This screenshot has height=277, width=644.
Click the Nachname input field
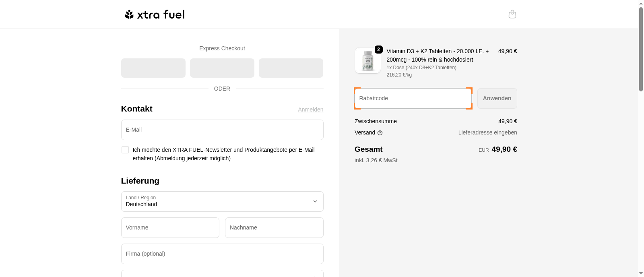point(274,227)
